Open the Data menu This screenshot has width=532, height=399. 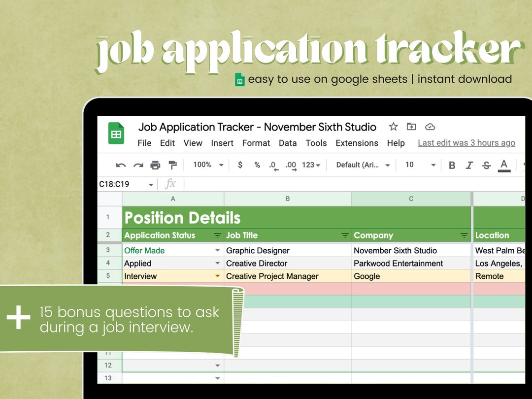pyautogui.click(x=288, y=143)
